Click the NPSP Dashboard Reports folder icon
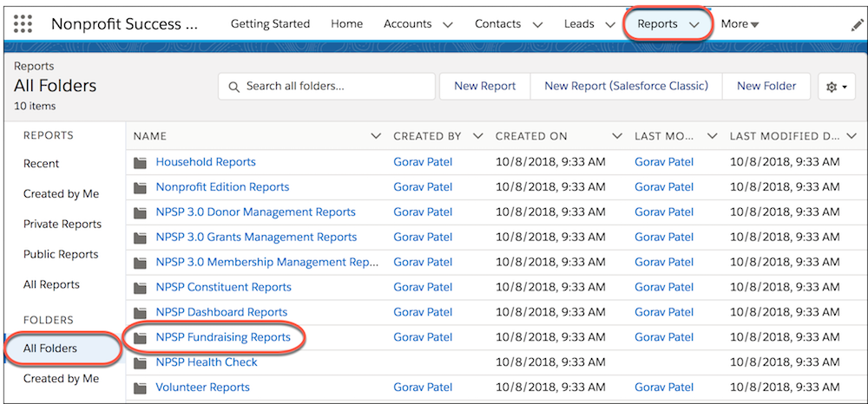The height and width of the screenshot is (404, 868). (141, 312)
